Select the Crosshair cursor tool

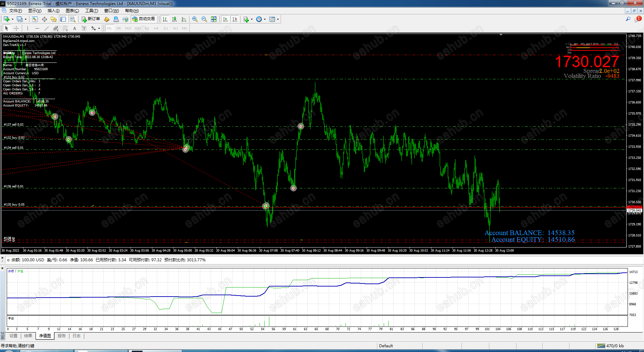click(x=16, y=29)
